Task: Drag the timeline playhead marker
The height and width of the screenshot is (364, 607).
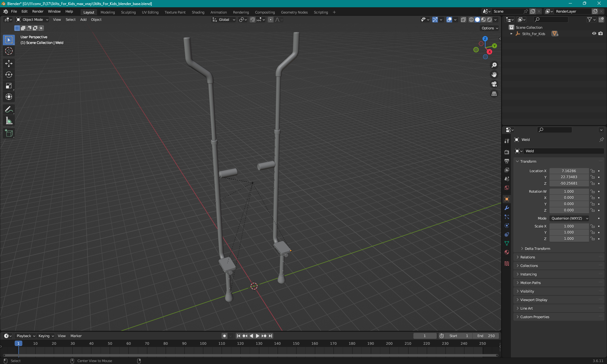Action: pyautogui.click(x=18, y=343)
